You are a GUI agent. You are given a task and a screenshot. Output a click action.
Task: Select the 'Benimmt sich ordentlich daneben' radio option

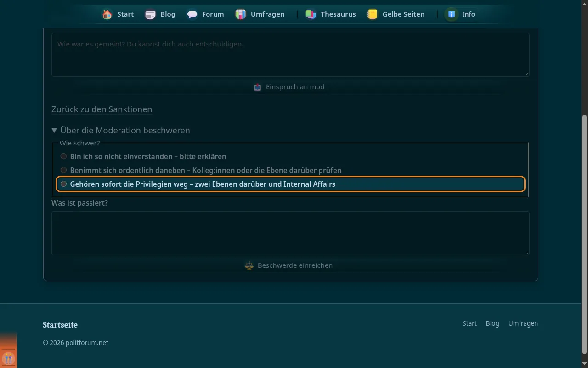coord(63,170)
